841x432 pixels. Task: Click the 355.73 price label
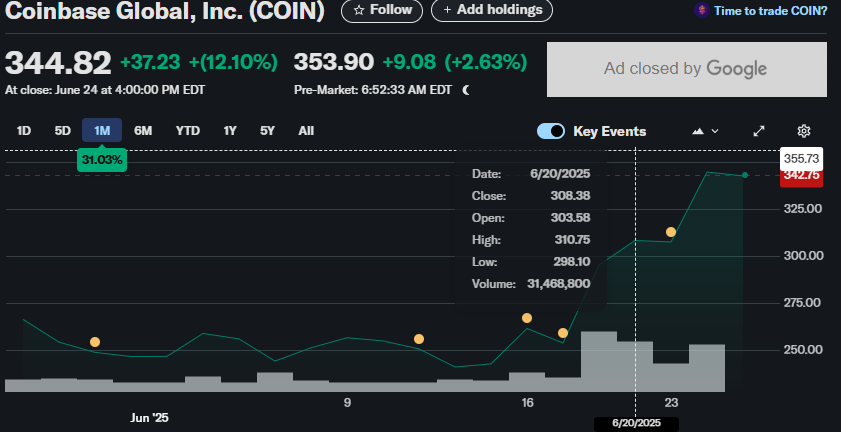click(801, 159)
